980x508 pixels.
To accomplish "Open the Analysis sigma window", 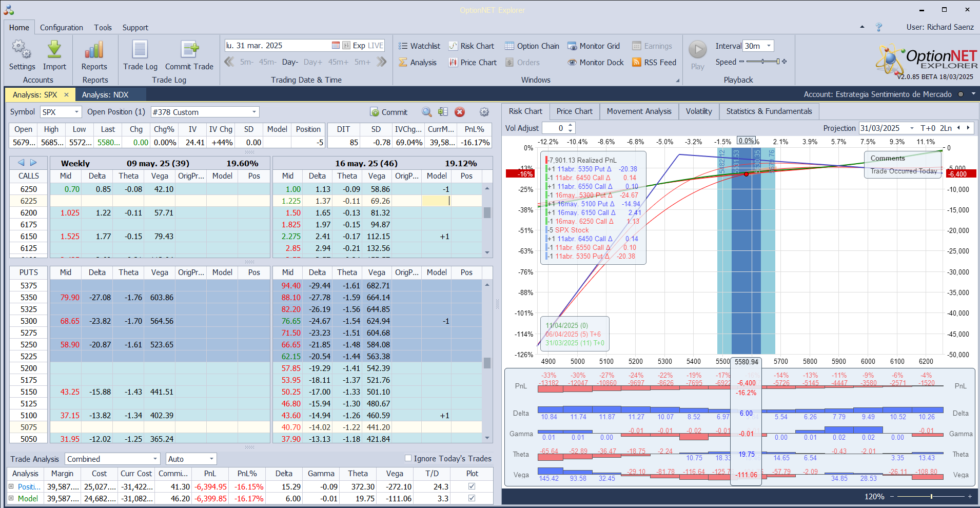I will click(x=418, y=63).
